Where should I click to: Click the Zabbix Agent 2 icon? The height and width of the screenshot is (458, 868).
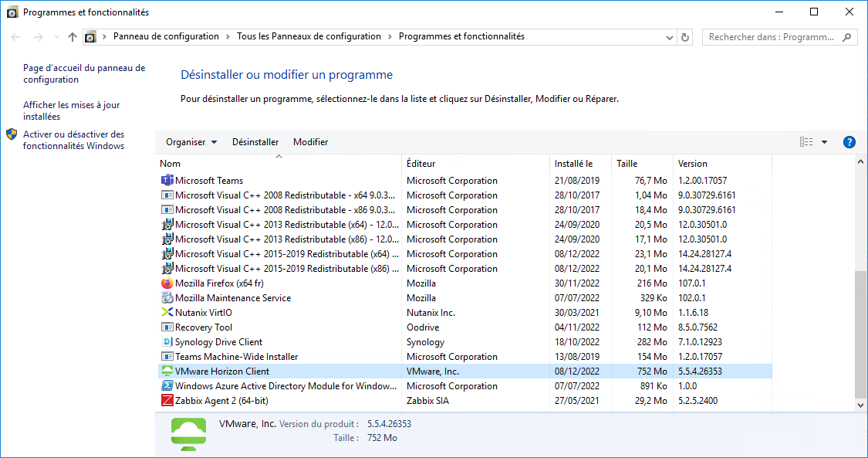(x=167, y=400)
